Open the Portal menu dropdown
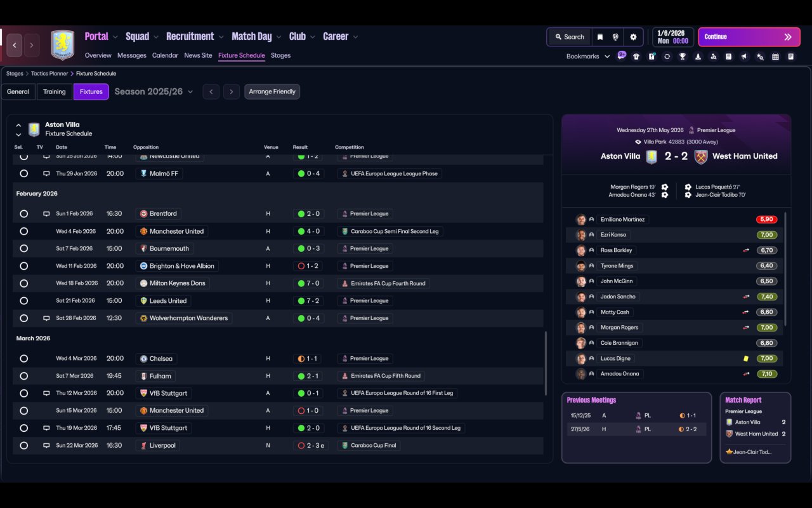This screenshot has height=508, width=812. coord(101,37)
